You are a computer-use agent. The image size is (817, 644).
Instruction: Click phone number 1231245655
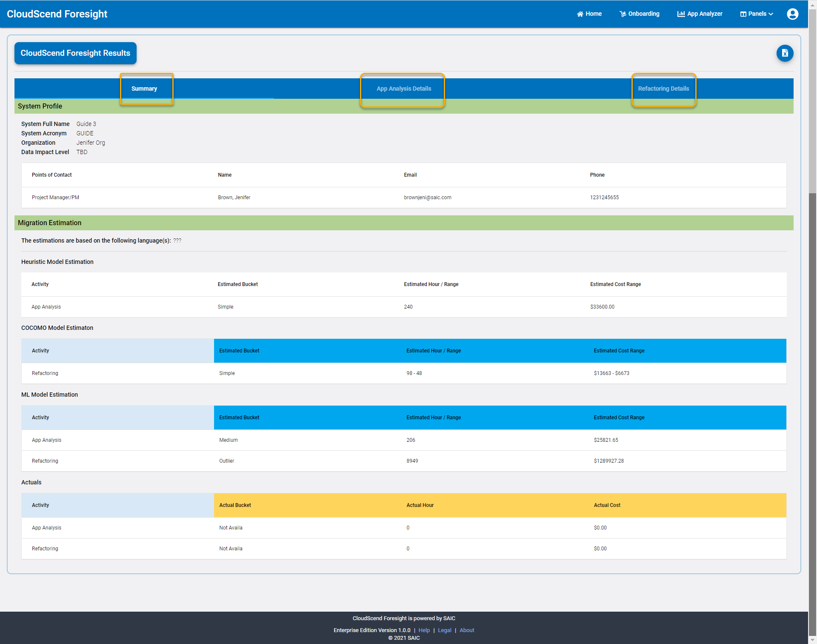pyautogui.click(x=604, y=197)
